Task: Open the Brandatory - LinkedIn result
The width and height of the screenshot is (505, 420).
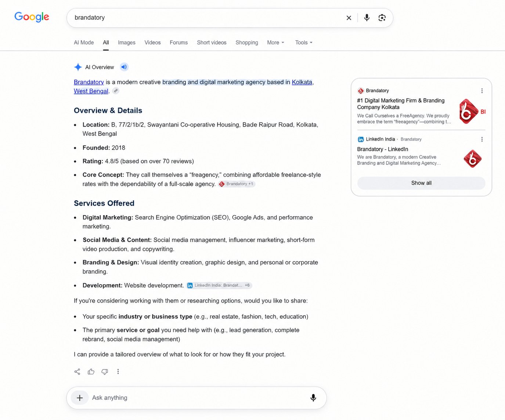Action: [383, 149]
